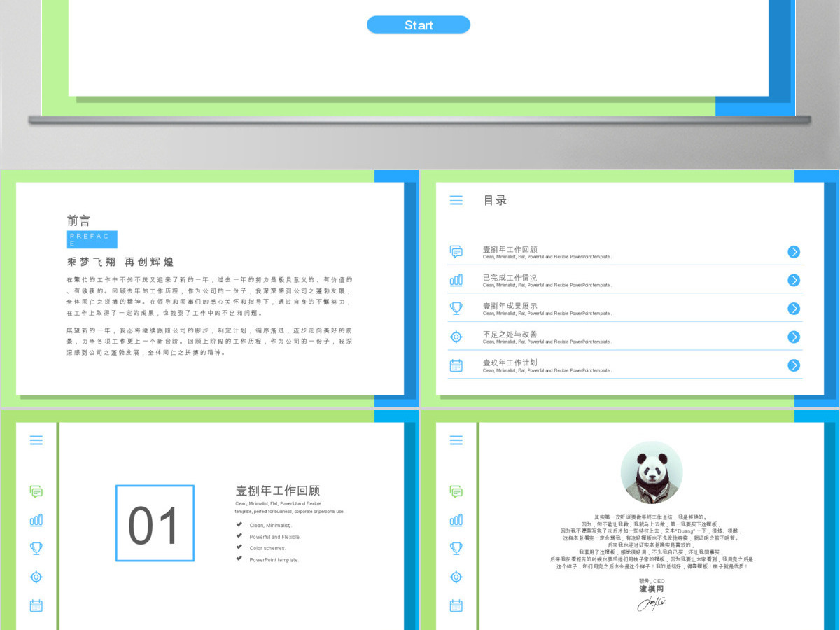Click the round panda avatar image
840x630 pixels.
click(652, 472)
